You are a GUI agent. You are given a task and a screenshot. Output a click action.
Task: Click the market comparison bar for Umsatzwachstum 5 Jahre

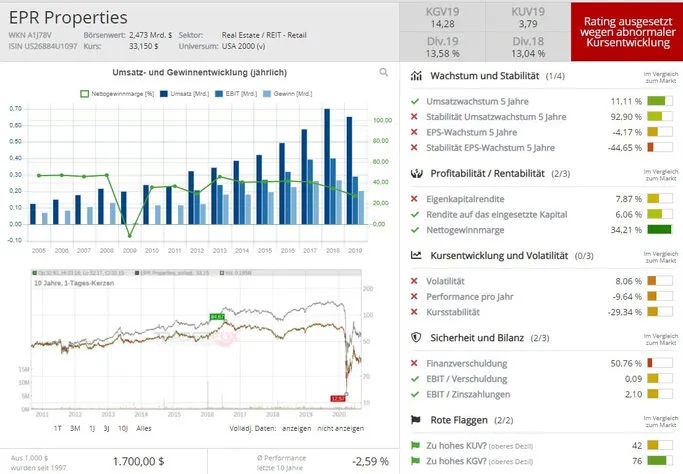click(x=660, y=101)
